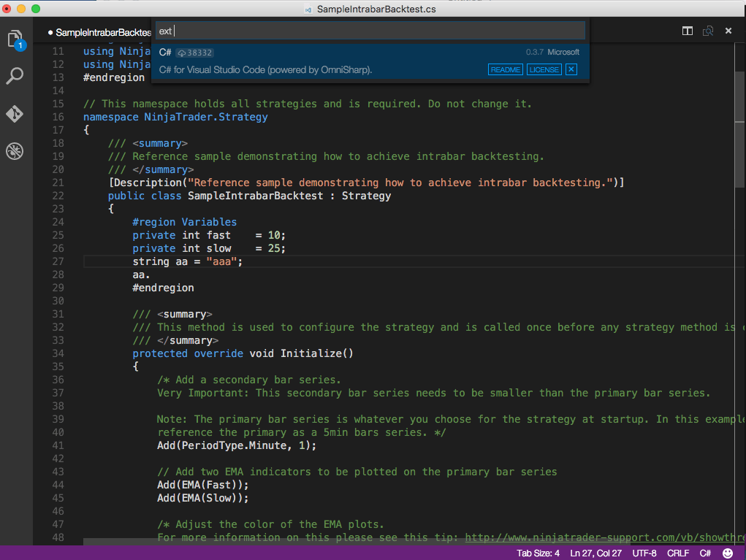Dismiss the C# extension suggestion with X
The image size is (746, 560).
570,69
